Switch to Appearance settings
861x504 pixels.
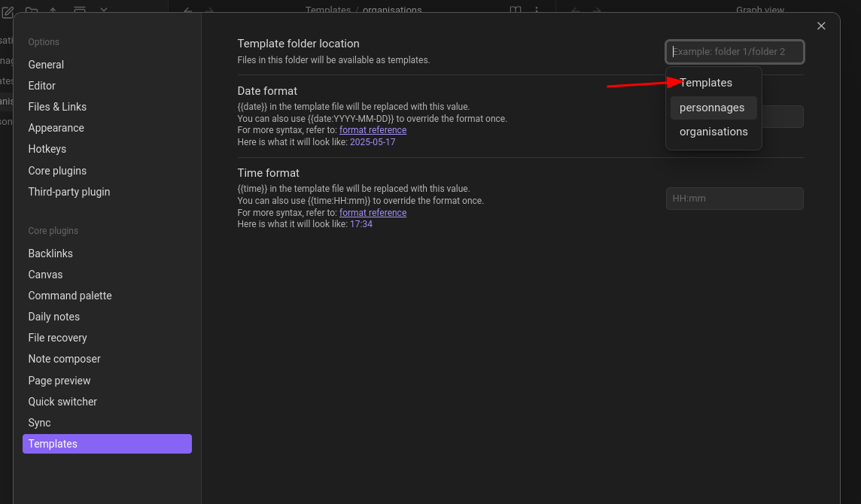(x=56, y=128)
